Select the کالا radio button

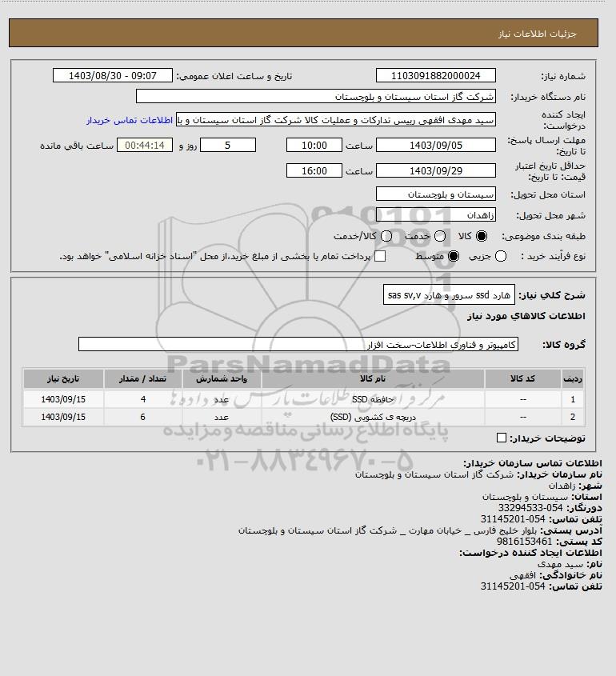click(x=482, y=236)
